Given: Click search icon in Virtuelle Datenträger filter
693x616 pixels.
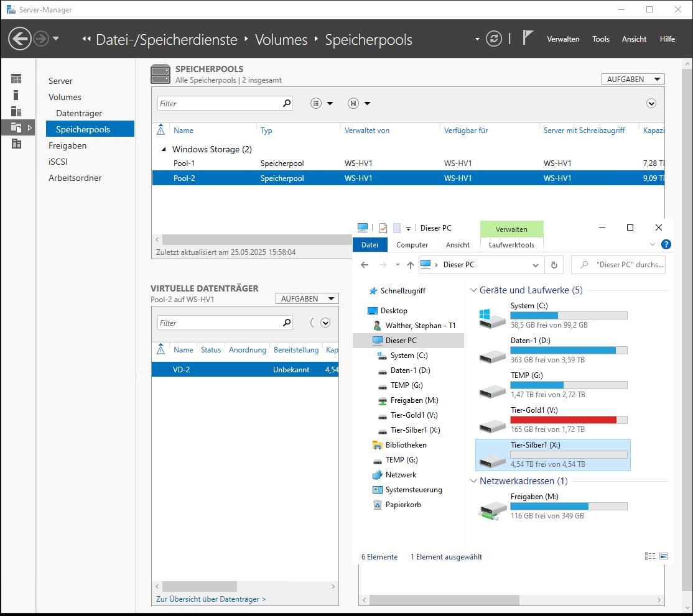Looking at the screenshot, I should pos(287,323).
